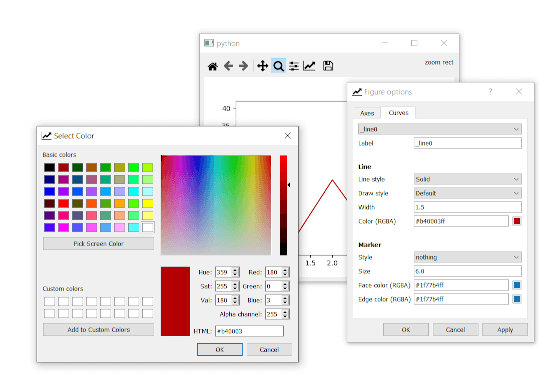The width and height of the screenshot is (558, 376).
Task: Switch to the Axes tab
Action: click(x=367, y=113)
